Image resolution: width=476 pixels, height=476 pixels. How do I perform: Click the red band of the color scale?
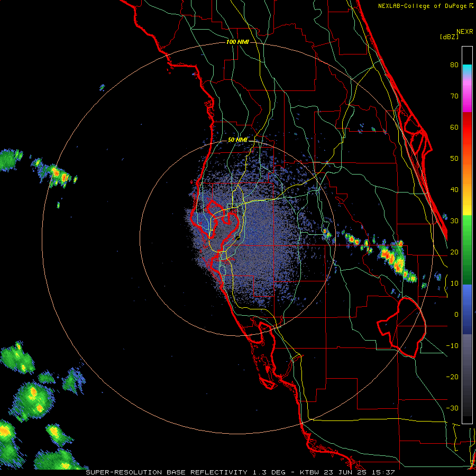point(467,127)
